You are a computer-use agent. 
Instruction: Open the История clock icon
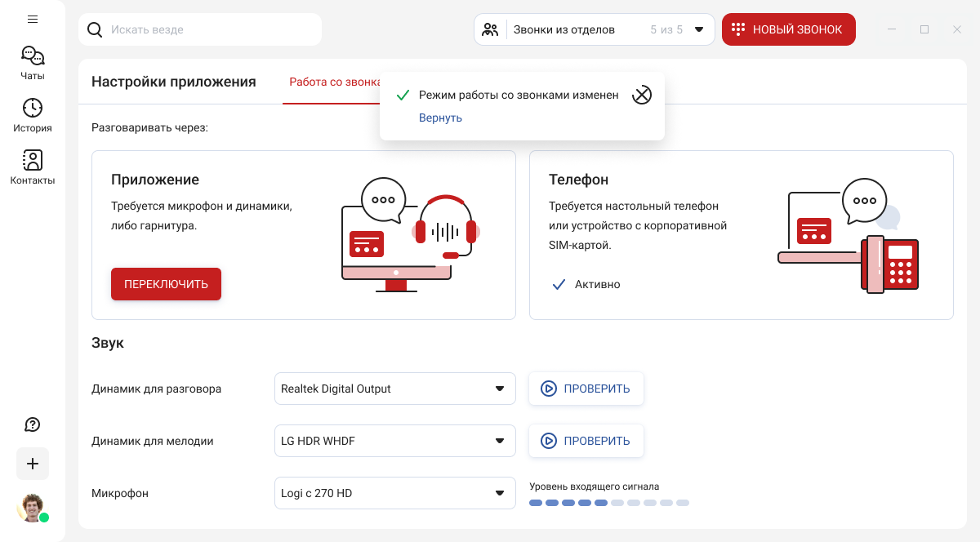[33, 108]
